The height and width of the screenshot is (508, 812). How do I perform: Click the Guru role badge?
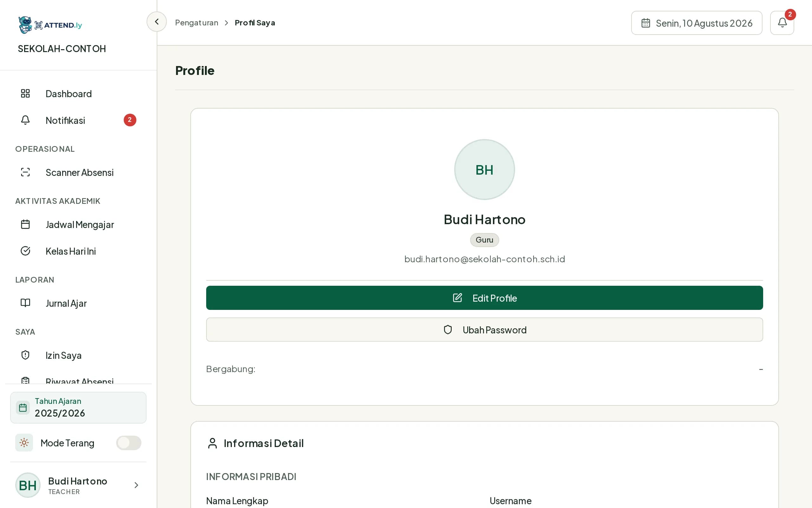484,240
